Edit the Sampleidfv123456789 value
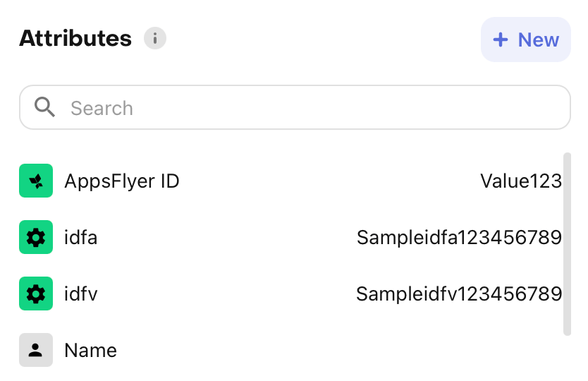This screenshot has height=381, width=588. click(x=459, y=294)
